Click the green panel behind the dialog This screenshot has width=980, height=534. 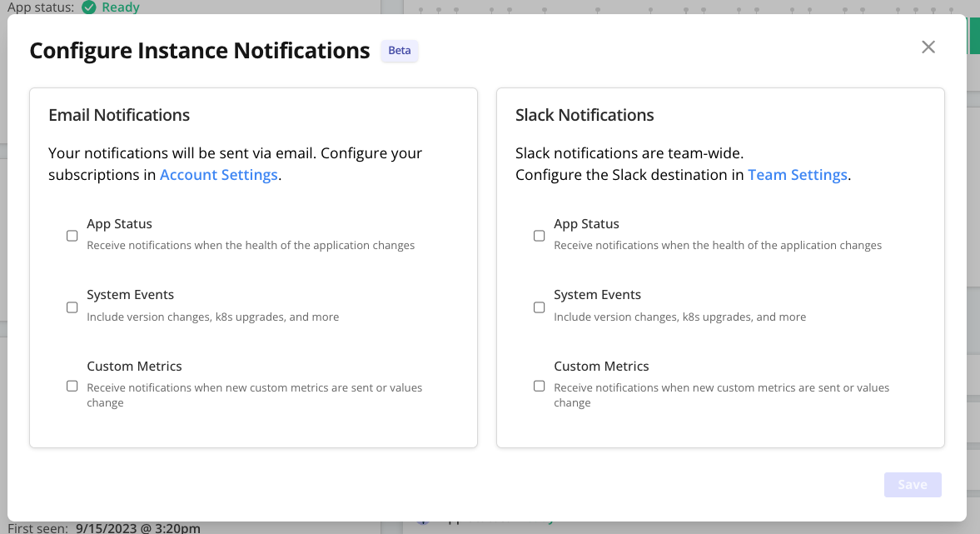pyautogui.click(x=974, y=36)
